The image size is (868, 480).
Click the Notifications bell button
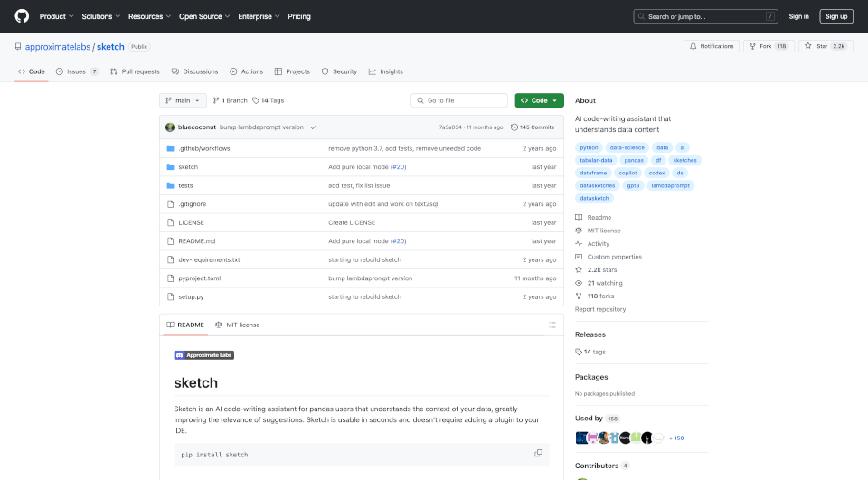tap(712, 46)
